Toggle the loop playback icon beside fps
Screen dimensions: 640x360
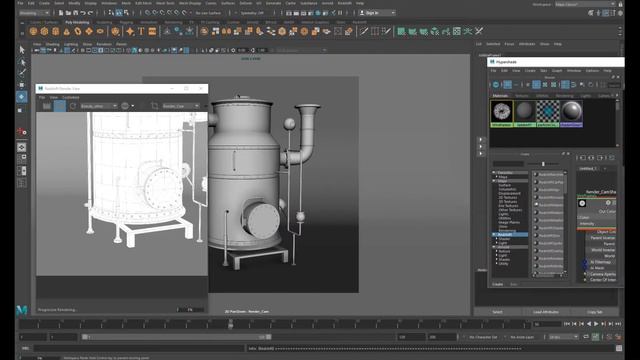[x=586, y=337]
